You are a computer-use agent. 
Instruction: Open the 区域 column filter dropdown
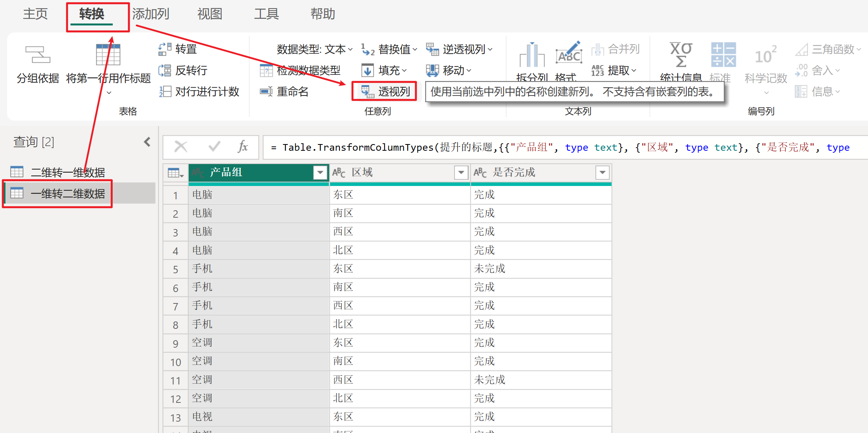coord(461,172)
